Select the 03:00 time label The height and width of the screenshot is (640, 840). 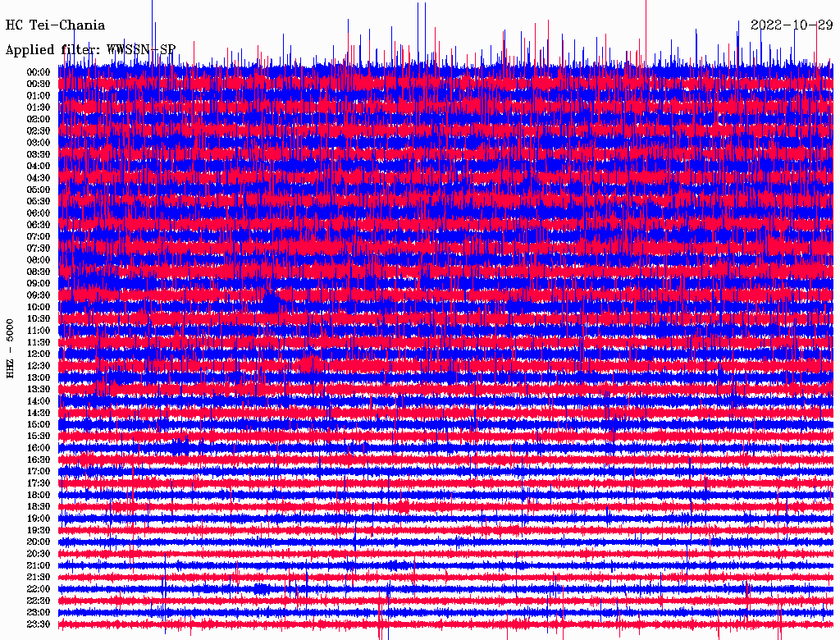(x=39, y=143)
